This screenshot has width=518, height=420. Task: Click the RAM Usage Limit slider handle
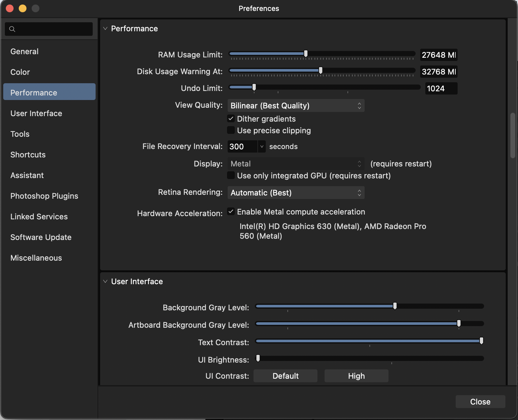(x=306, y=54)
